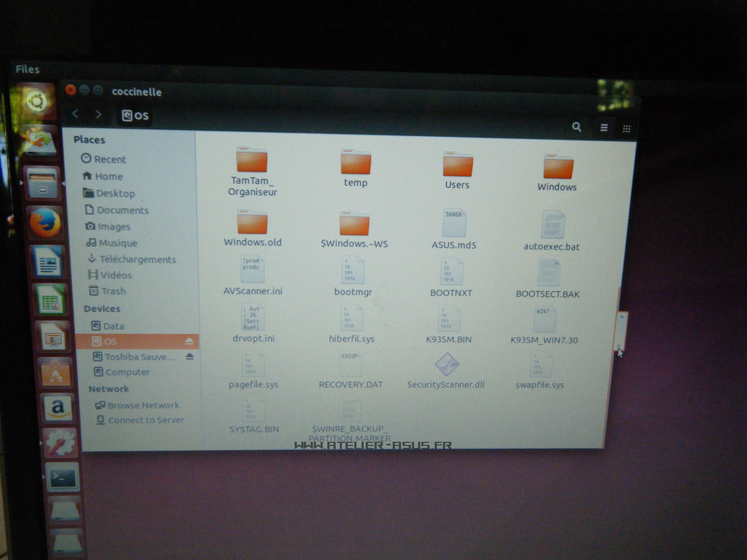The height and width of the screenshot is (560, 747).
Task: Eject the OS drive
Action: pyautogui.click(x=189, y=341)
